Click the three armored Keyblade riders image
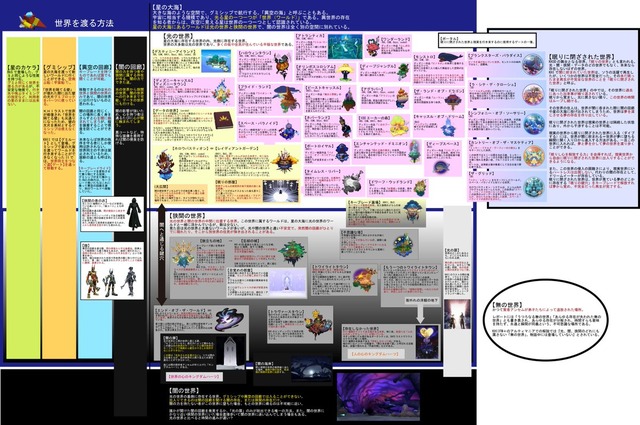This screenshot has width=640, height=425. point(111,281)
